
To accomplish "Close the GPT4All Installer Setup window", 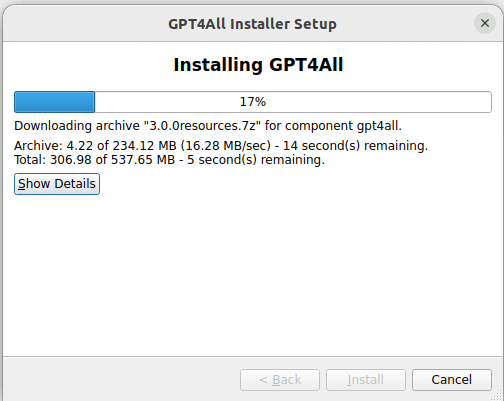I will click(485, 23).
